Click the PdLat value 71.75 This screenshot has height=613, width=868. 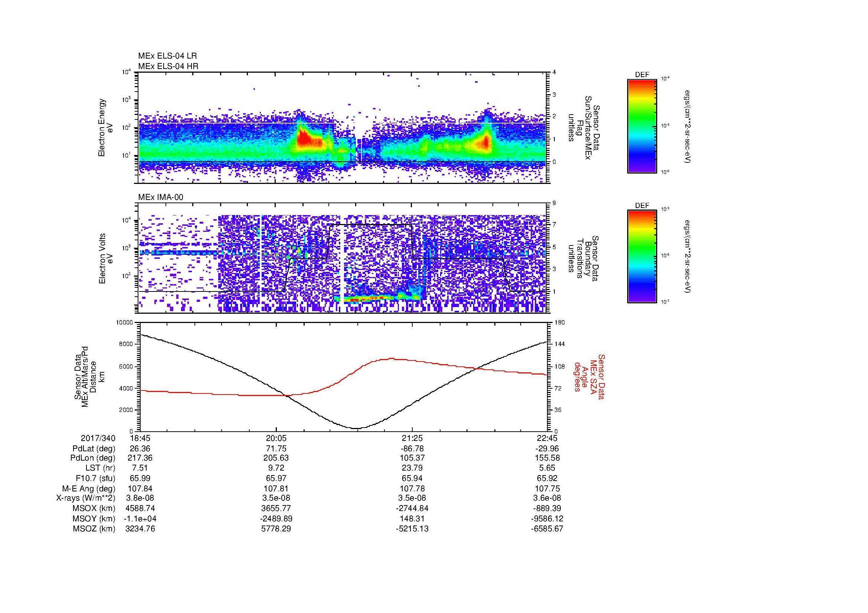point(276,449)
